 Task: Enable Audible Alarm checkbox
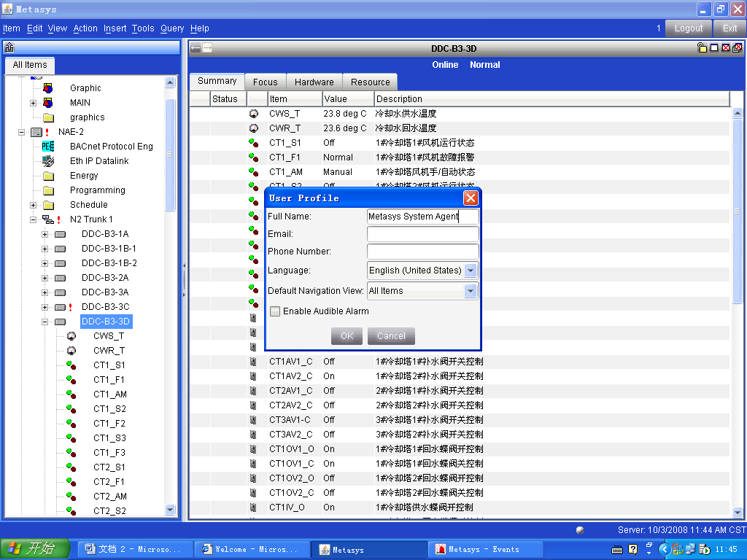[x=275, y=311]
